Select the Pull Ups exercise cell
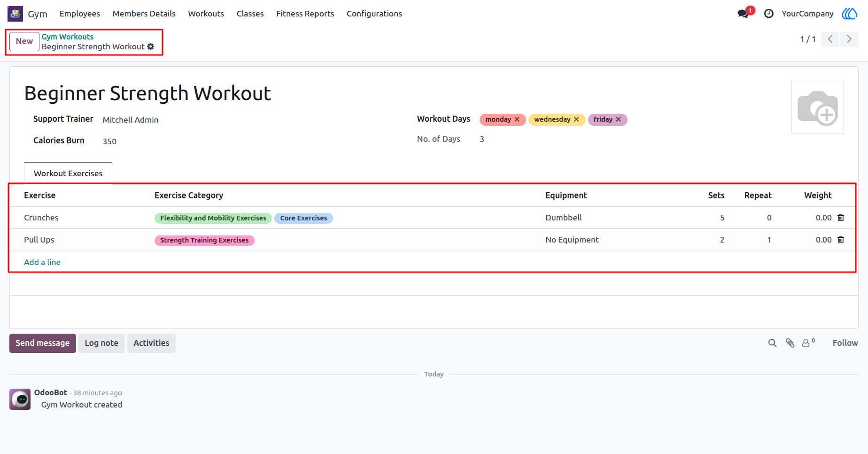868x454 pixels. coord(39,240)
